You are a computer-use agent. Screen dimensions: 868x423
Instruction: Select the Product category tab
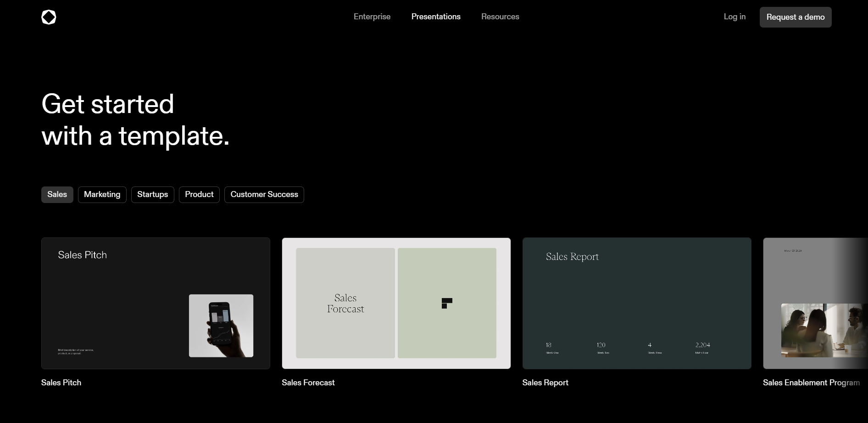(x=199, y=195)
